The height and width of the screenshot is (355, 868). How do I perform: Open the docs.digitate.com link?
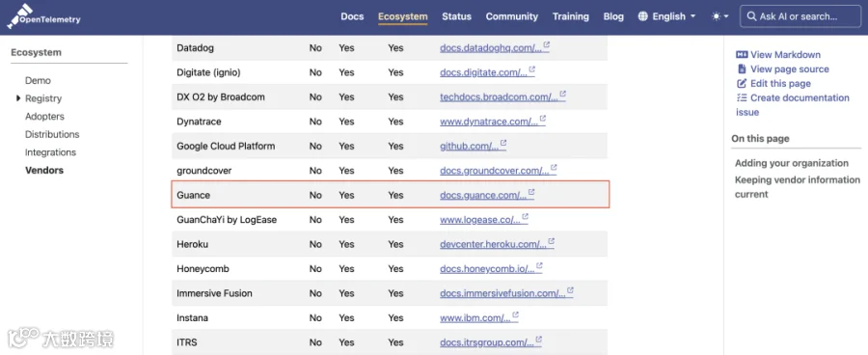point(483,72)
